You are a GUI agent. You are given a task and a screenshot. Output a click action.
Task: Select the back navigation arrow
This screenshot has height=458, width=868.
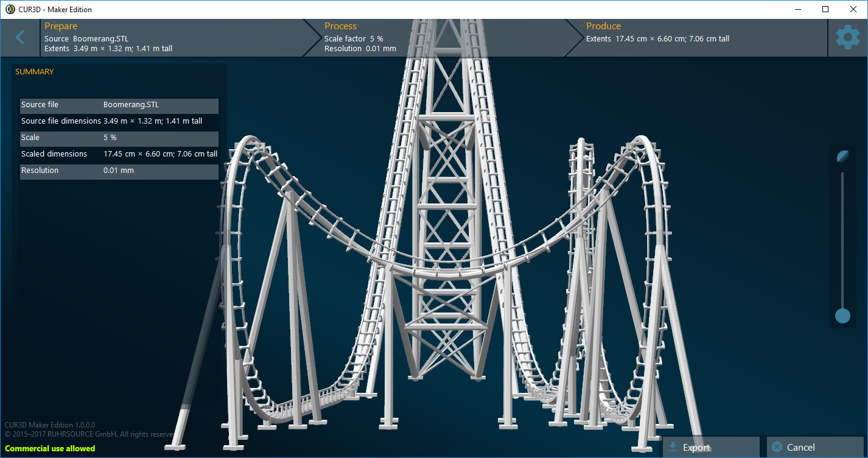[x=20, y=37]
